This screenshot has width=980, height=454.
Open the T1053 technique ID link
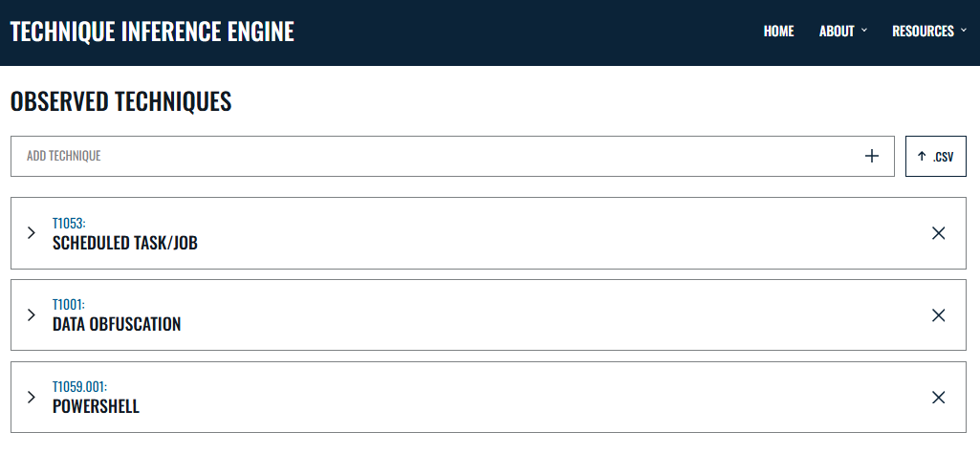(69, 223)
